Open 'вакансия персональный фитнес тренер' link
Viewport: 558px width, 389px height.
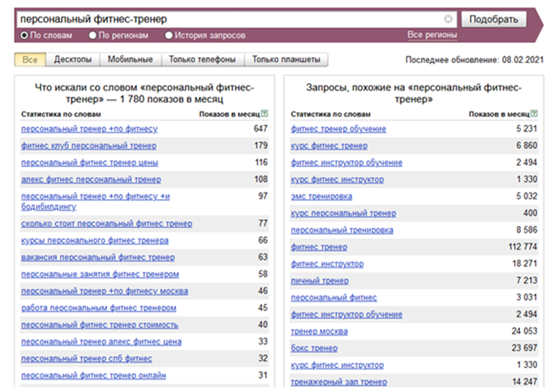click(98, 257)
